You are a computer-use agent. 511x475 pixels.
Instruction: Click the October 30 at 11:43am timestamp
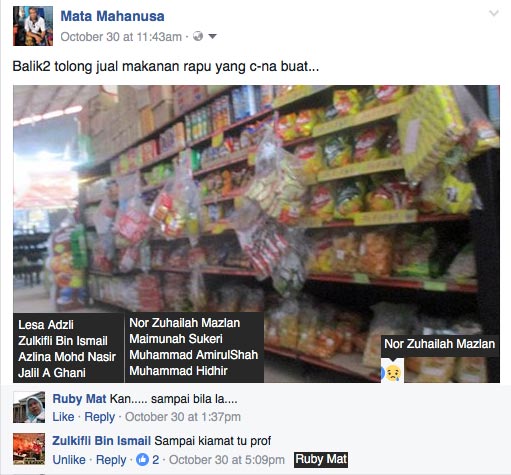[121, 37]
